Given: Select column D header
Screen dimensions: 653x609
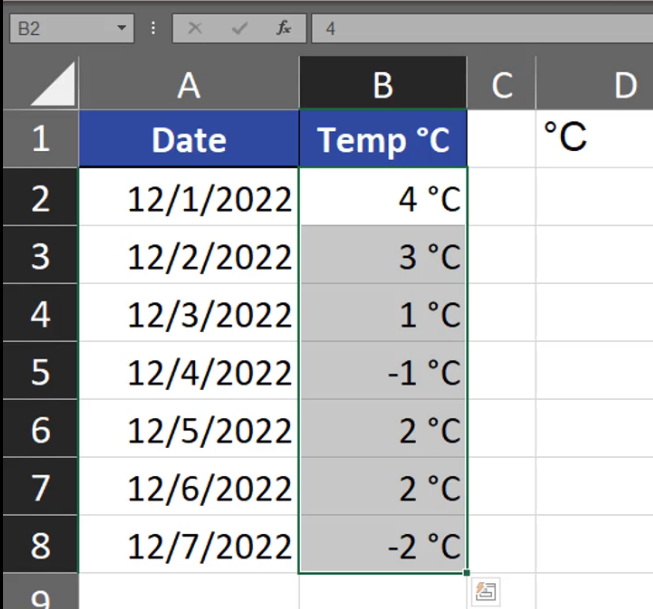Looking at the screenshot, I should click(610, 85).
